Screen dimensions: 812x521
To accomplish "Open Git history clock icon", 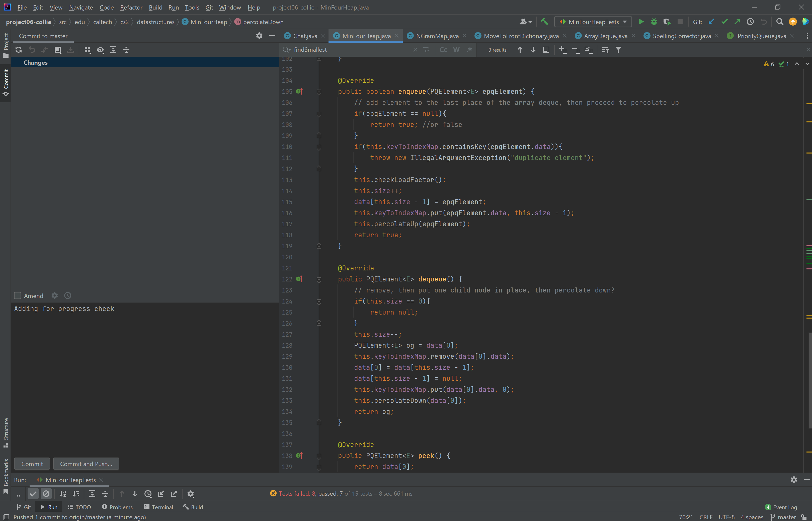I will point(750,22).
